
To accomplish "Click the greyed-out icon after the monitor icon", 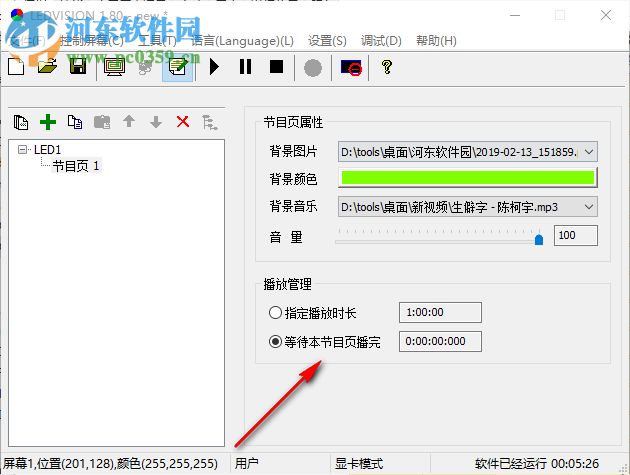I will pos(145,67).
